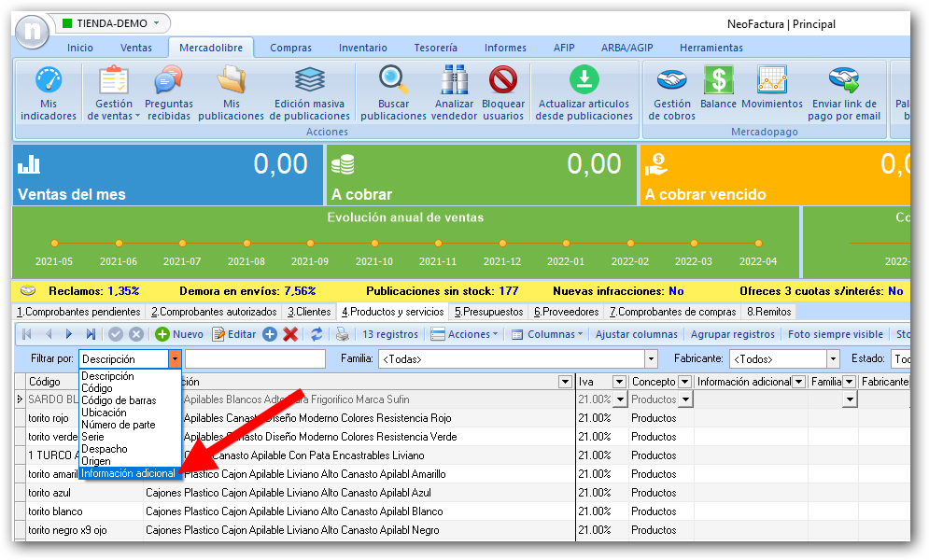This screenshot has height=560, width=929.
Task: Switch to the Inventario ribbon tab
Action: tap(362, 48)
